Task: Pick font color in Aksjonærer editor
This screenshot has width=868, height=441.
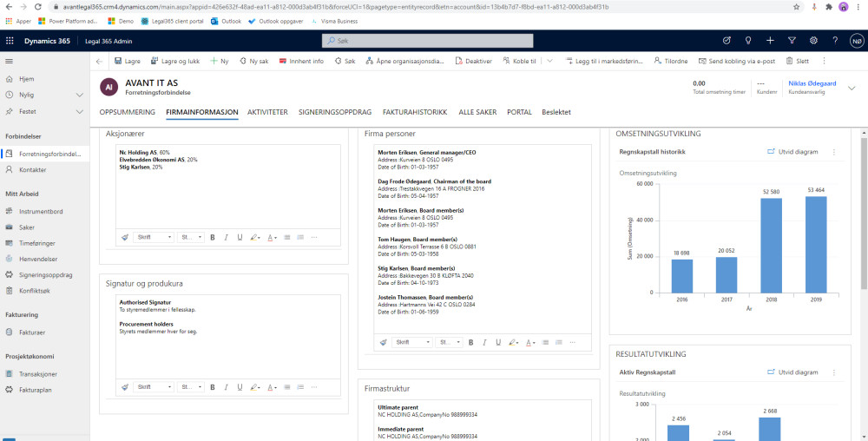Action: click(272, 237)
